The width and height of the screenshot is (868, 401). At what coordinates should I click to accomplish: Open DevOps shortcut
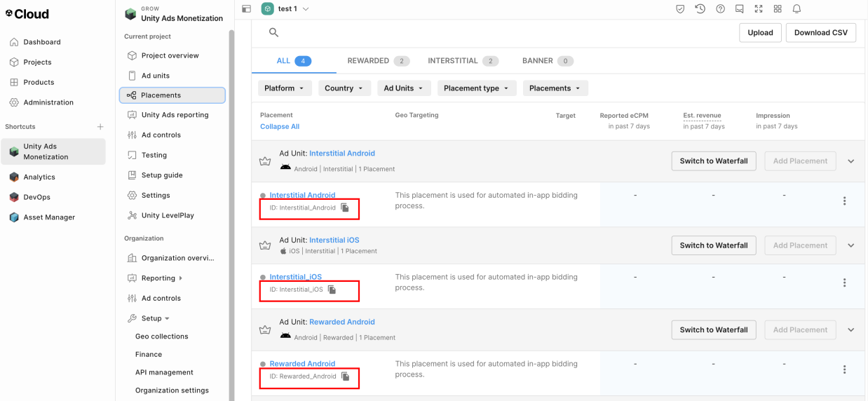pos(36,198)
